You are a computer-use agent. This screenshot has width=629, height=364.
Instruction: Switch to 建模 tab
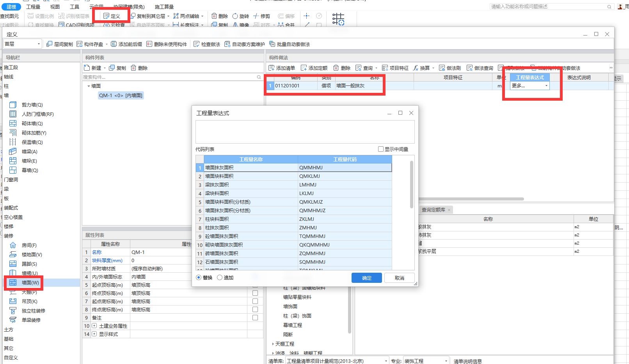11,7
